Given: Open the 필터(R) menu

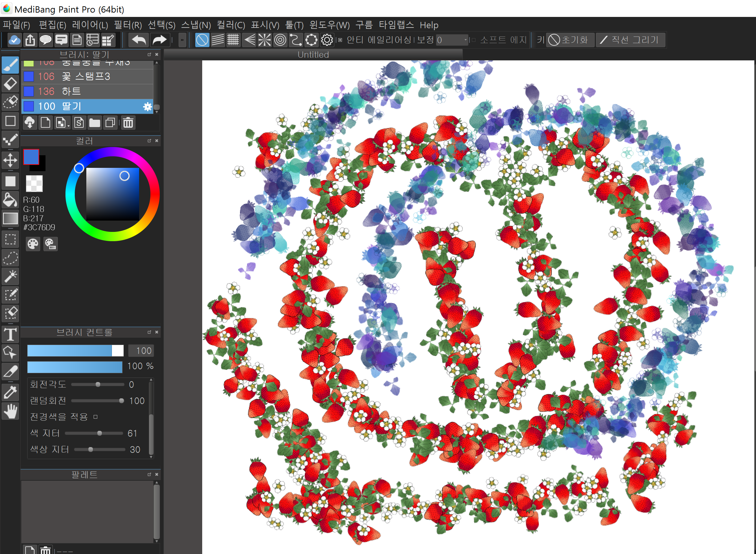Looking at the screenshot, I should click(128, 25).
